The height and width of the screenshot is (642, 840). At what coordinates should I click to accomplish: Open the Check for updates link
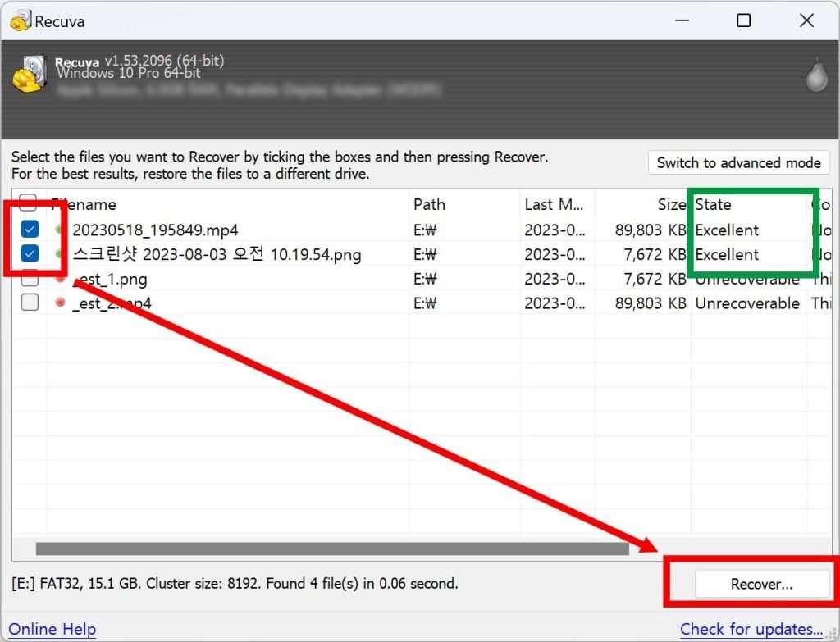pos(751,629)
